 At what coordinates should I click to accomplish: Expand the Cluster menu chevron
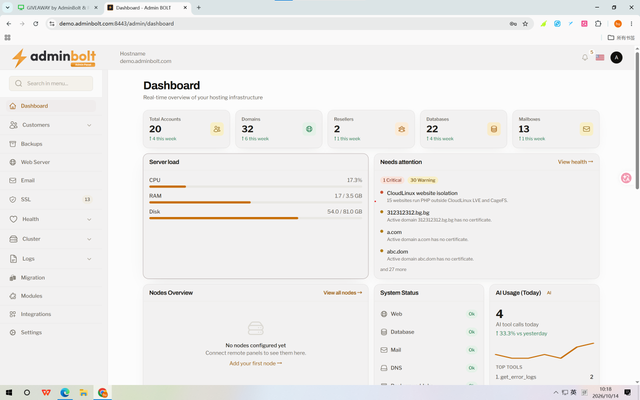point(89,239)
